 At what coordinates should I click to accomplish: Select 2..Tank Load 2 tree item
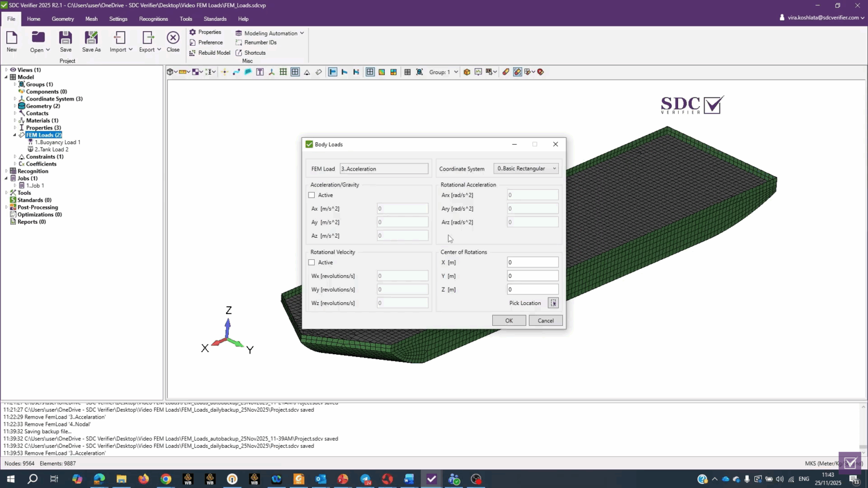point(51,150)
